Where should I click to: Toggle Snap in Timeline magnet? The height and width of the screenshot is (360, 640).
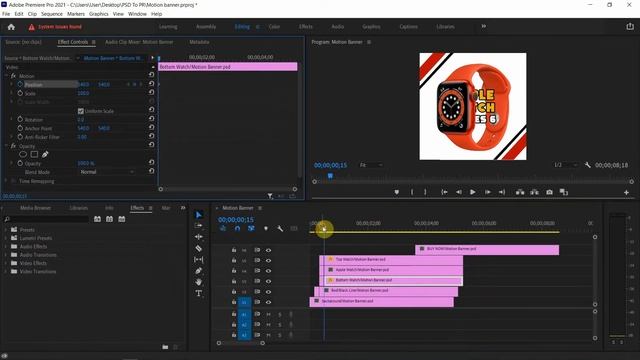coord(237,229)
